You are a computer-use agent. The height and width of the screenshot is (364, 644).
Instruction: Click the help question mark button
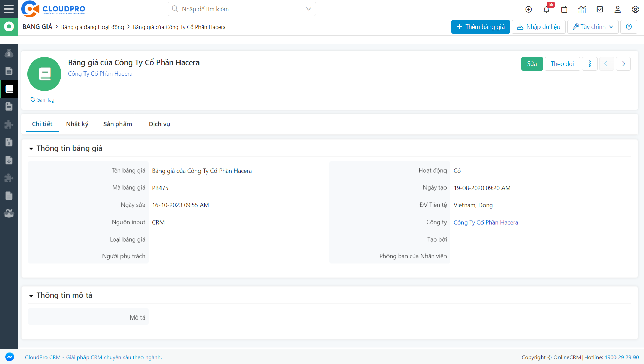click(x=629, y=27)
